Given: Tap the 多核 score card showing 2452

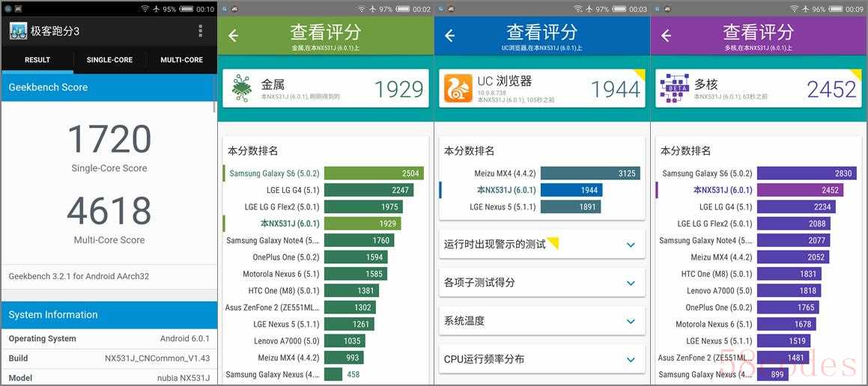Looking at the screenshot, I should (x=759, y=88).
